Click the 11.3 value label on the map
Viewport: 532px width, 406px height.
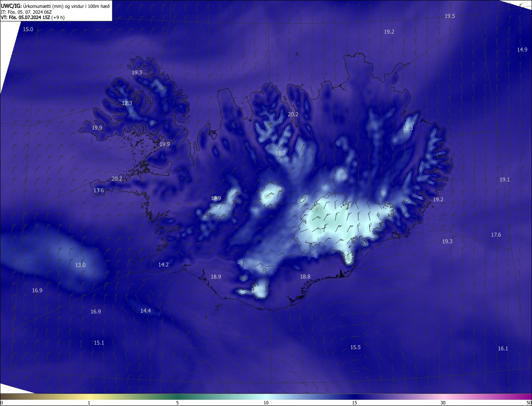pos(408,128)
